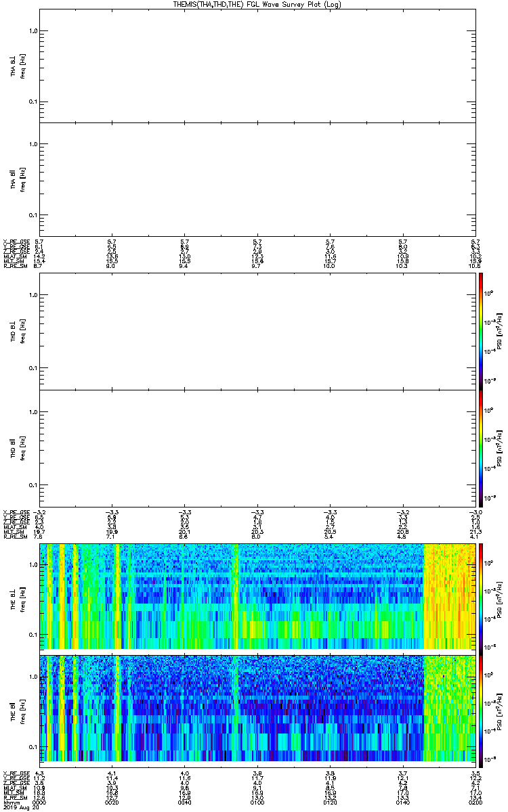This screenshot has width=508, height=812.
Task: Click the X_RE_GSE row label below THE panels
Action: pos(16,773)
